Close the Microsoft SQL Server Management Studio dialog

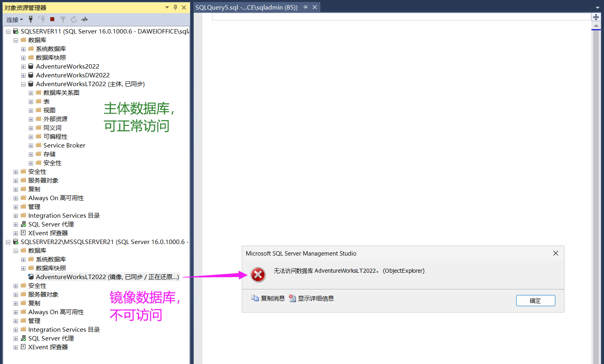[556, 253]
